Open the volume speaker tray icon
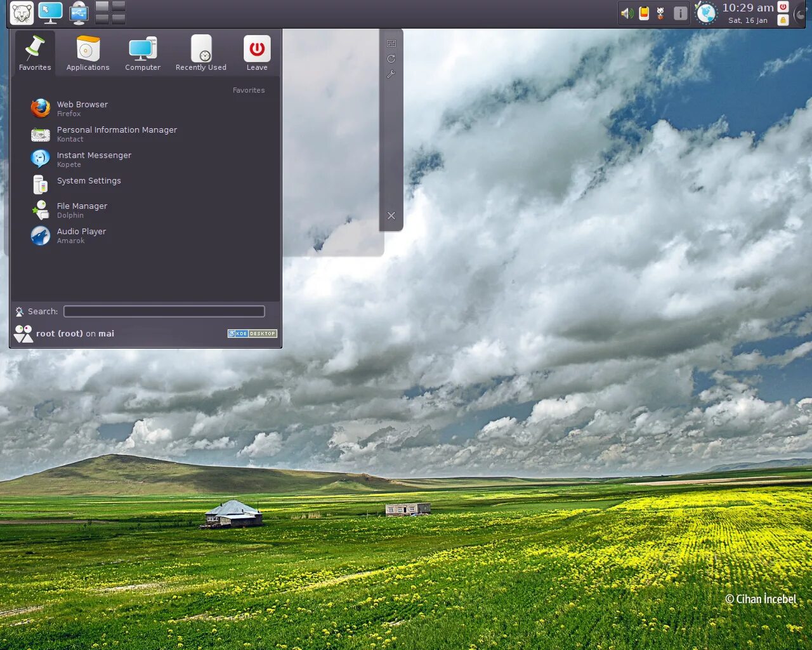 click(x=627, y=13)
